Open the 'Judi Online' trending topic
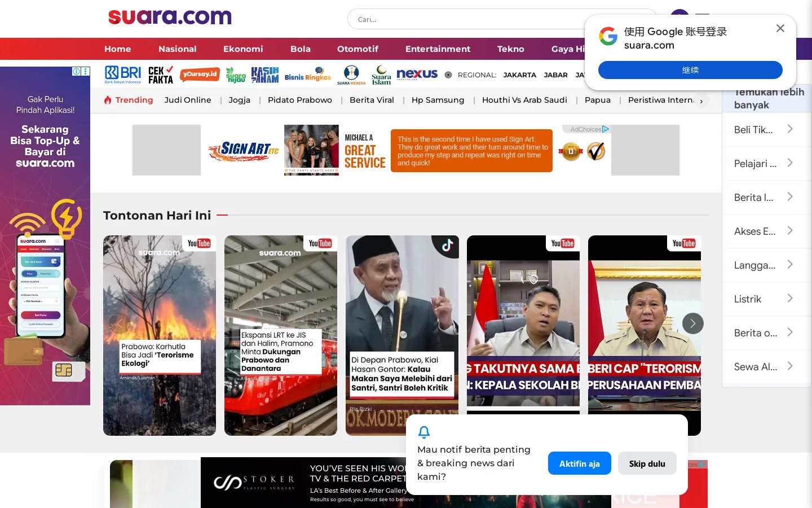Image resolution: width=812 pixels, height=508 pixels. (188, 100)
